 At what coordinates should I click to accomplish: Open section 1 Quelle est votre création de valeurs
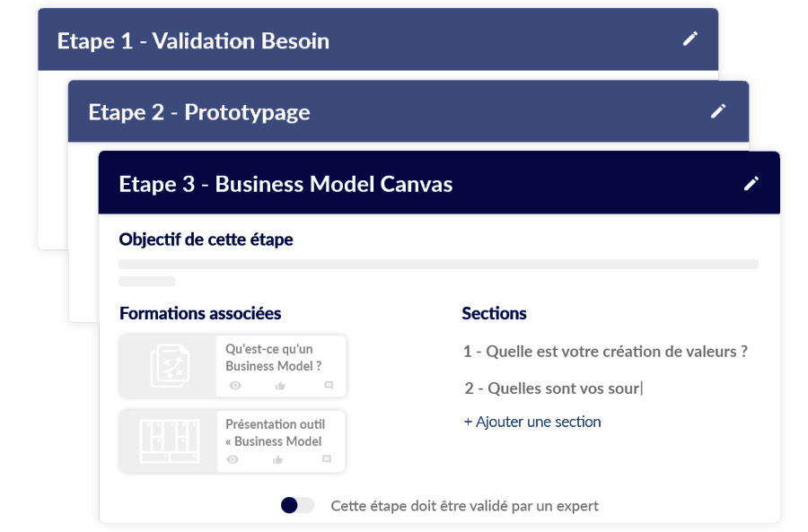[x=605, y=352]
